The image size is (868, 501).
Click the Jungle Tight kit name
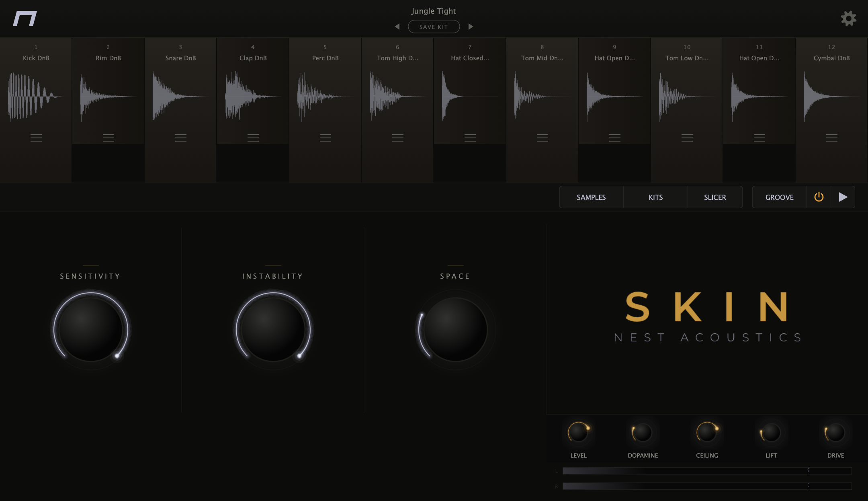pos(434,11)
